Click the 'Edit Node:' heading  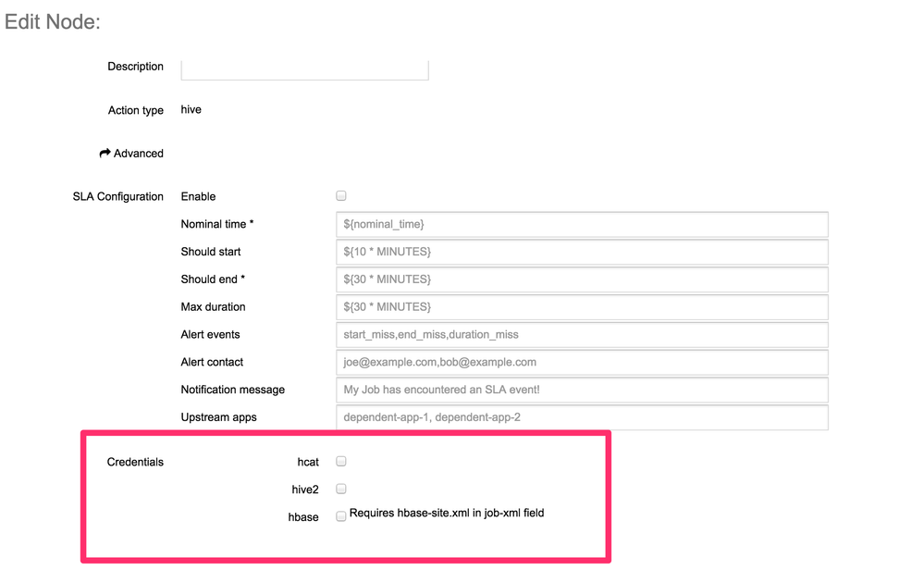pyautogui.click(x=53, y=21)
